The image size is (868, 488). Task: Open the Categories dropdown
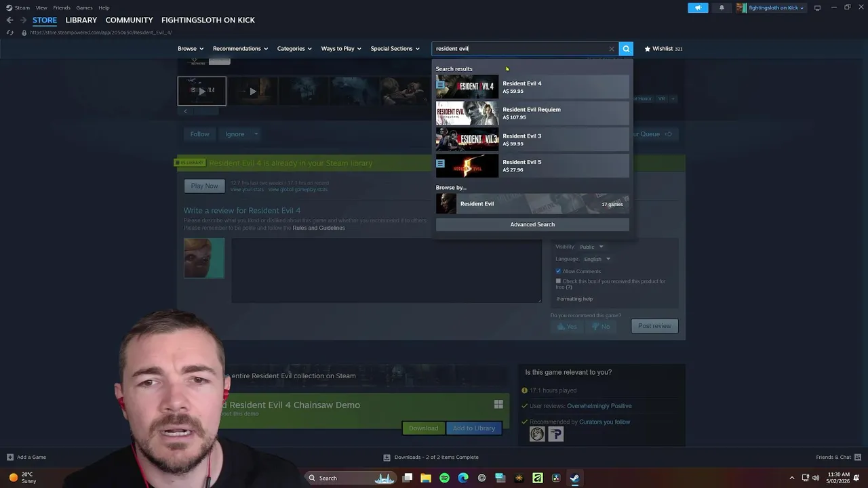point(294,49)
